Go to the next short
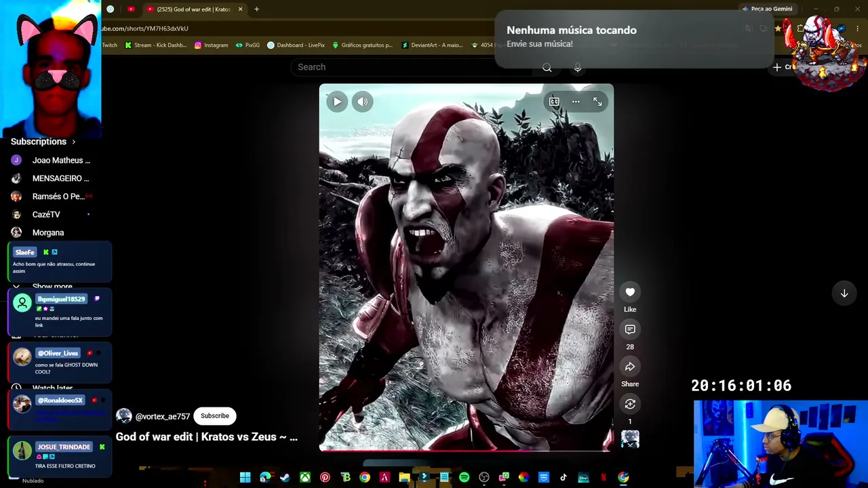Screen dimensions: 868x488 (844, 293)
